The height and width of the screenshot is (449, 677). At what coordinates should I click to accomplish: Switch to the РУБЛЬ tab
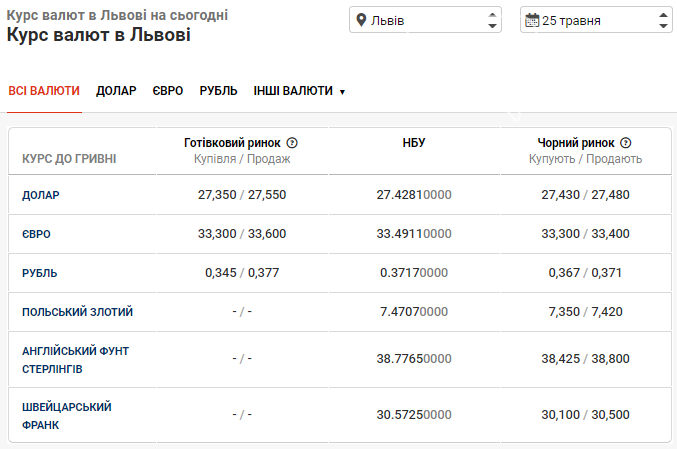coord(218,91)
